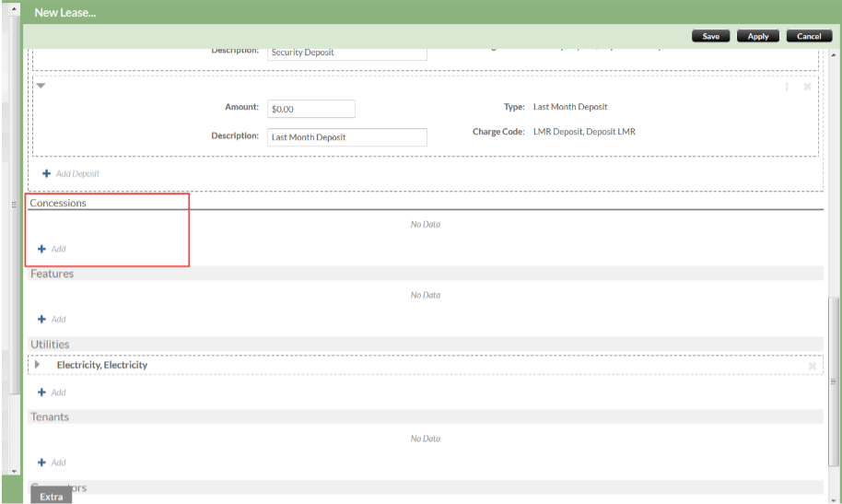This screenshot has height=504, width=842.
Task: Cancel the new lease form
Action: [808, 36]
